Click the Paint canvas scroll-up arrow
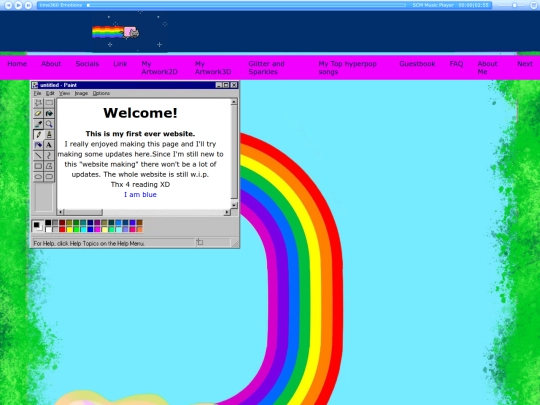540x405 pixels. coord(234,102)
